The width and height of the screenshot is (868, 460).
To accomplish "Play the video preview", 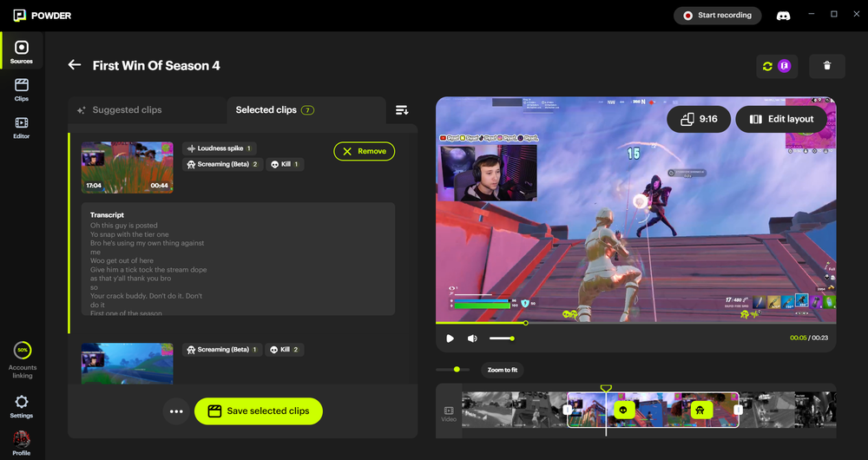I will (x=450, y=338).
